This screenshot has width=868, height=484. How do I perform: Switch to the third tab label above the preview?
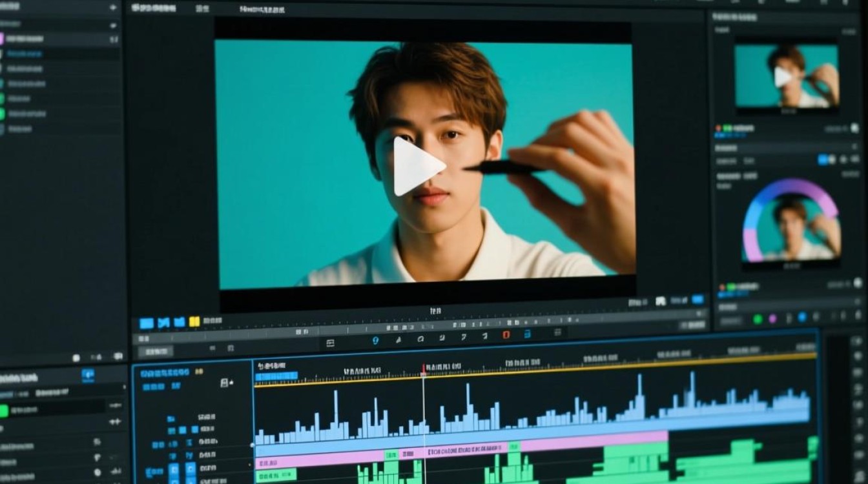click(262, 10)
